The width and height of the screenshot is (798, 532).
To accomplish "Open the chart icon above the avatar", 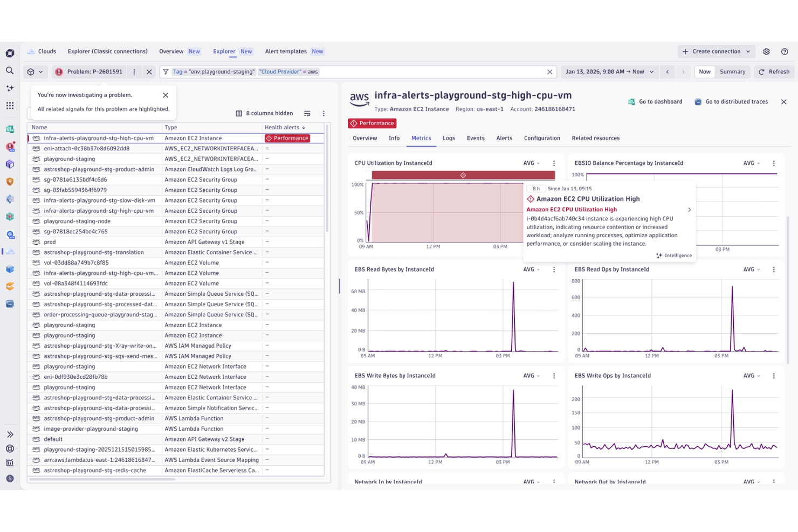I will 10,462.
